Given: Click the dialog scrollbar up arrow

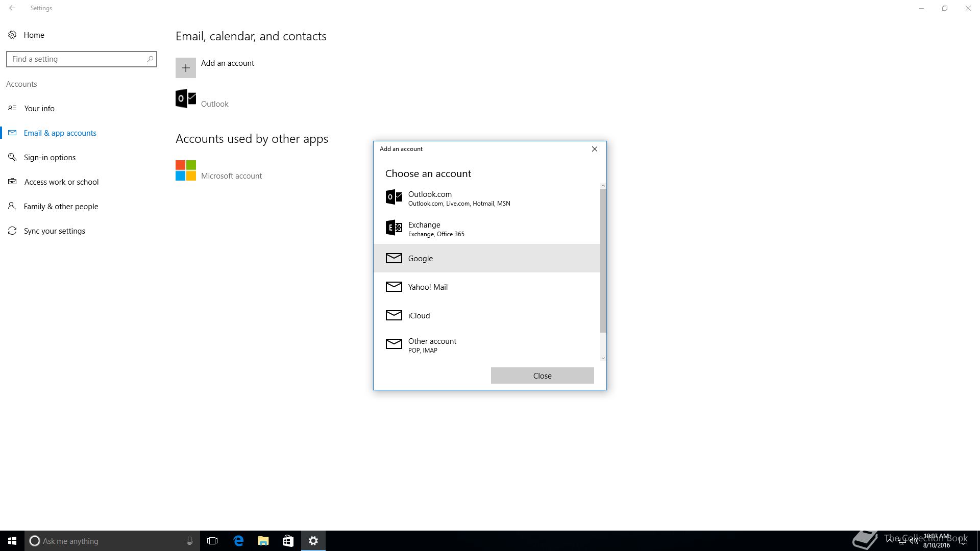Looking at the screenshot, I should click(x=603, y=186).
